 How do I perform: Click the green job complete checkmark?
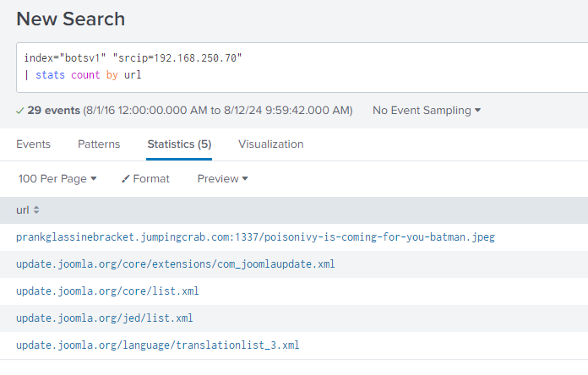pos(20,111)
